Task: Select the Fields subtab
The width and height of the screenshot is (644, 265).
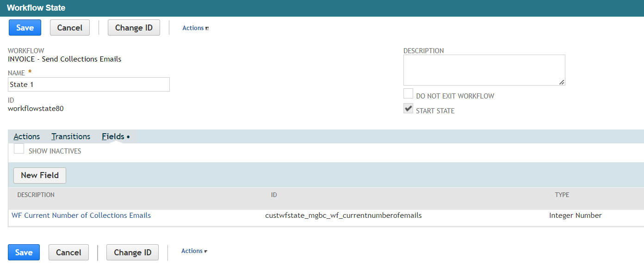Action: click(x=116, y=136)
